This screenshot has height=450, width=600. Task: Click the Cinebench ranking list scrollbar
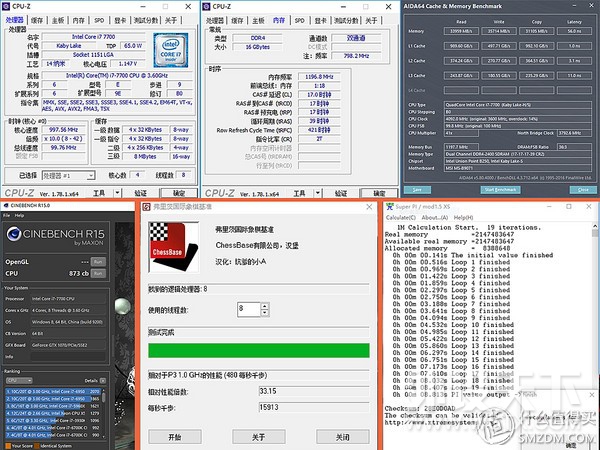tap(103, 413)
